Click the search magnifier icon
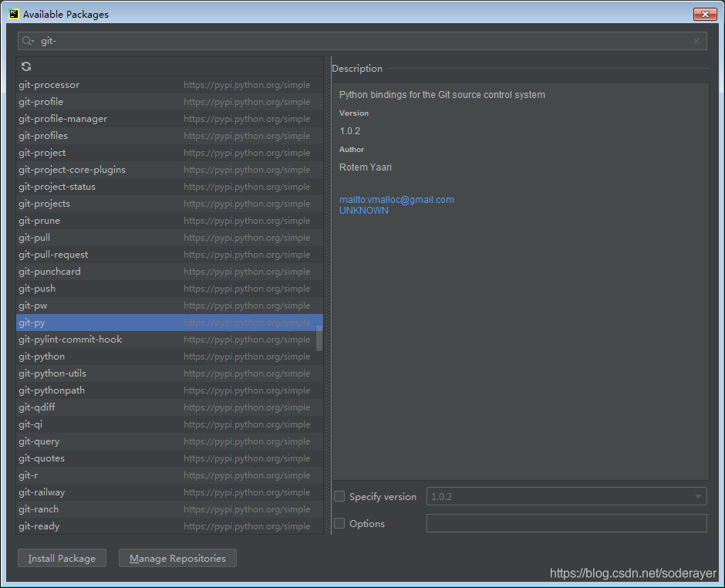Screen dimensions: 725x588 [27, 40]
